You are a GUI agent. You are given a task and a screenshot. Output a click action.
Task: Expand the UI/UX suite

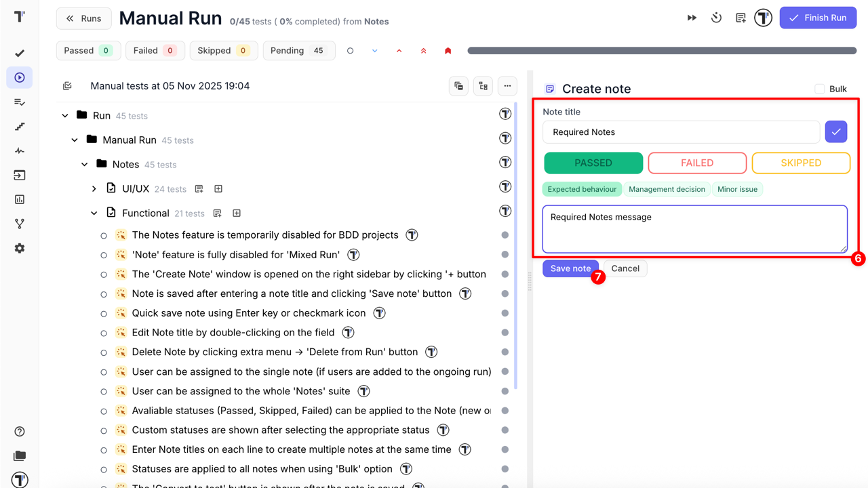(x=94, y=189)
